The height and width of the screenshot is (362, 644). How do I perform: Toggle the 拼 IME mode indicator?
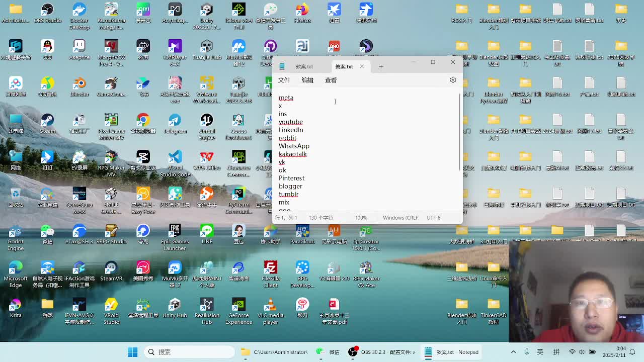point(556,352)
